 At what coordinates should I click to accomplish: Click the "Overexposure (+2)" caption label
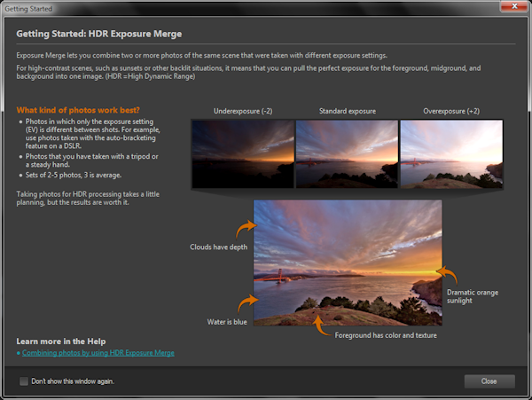[x=451, y=111]
